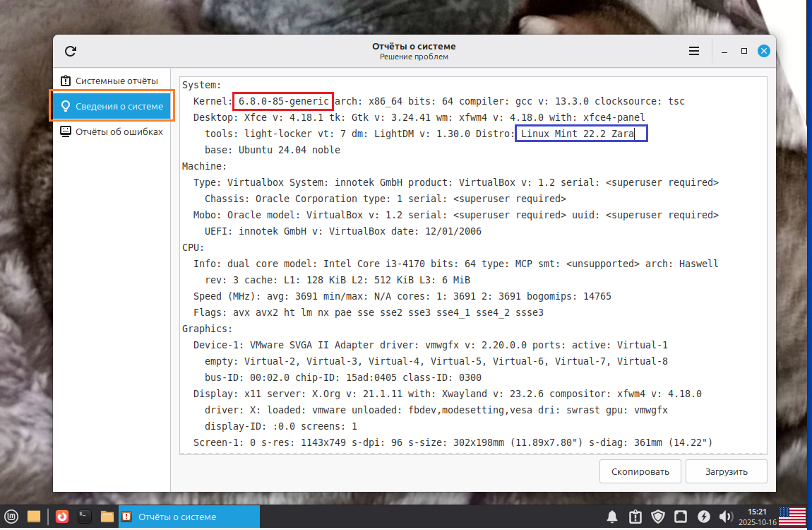The height and width of the screenshot is (530, 812).
Task: Open notifications bell in system tray
Action: pyautogui.click(x=612, y=517)
